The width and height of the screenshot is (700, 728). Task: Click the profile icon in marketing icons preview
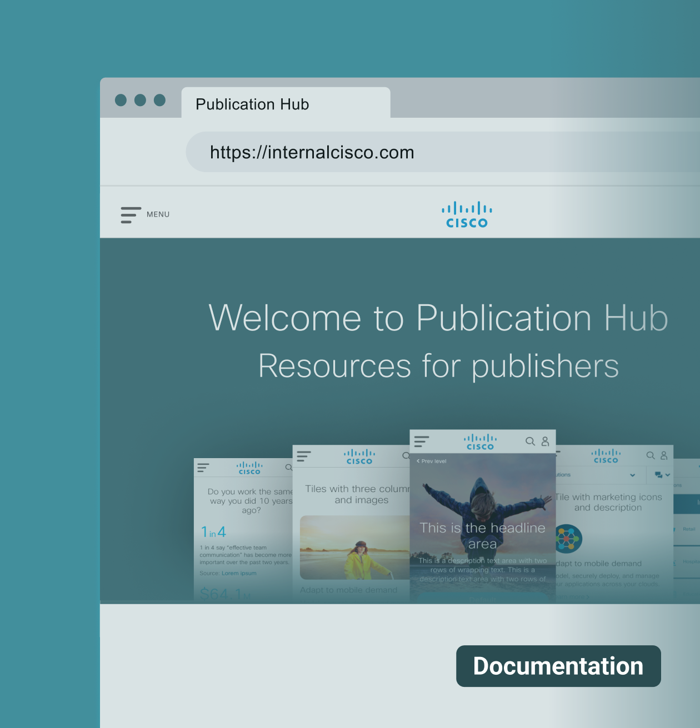coord(664,455)
